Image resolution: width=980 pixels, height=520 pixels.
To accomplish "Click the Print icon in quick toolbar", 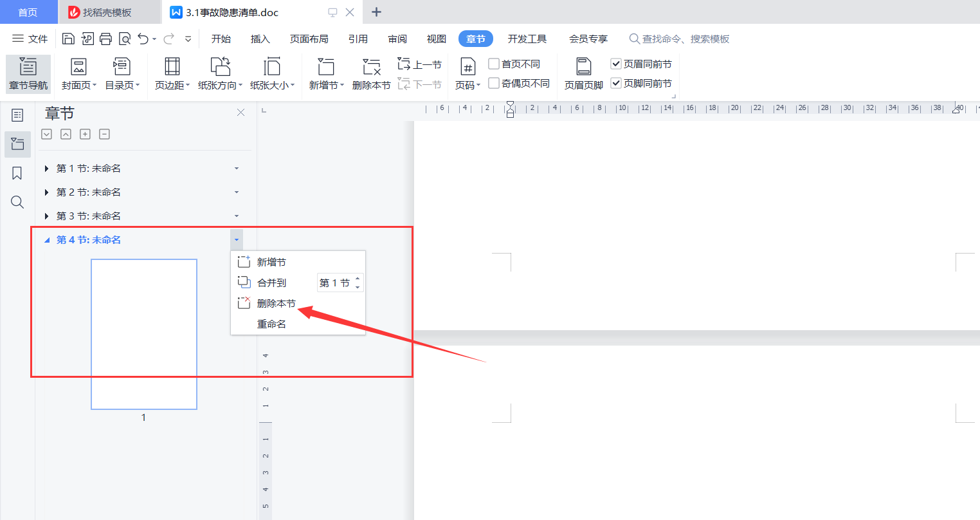I will click(105, 39).
